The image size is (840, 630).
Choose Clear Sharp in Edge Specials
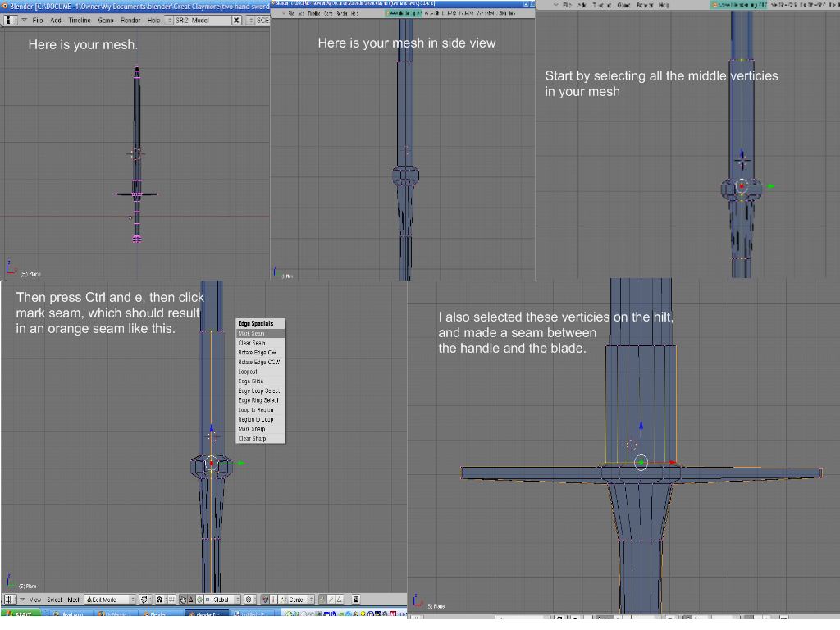260,438
